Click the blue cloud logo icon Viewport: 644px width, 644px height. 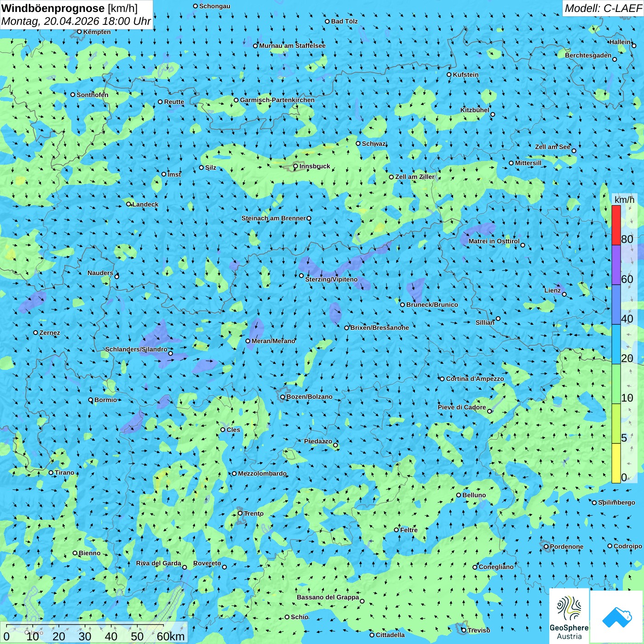[617, 617]
